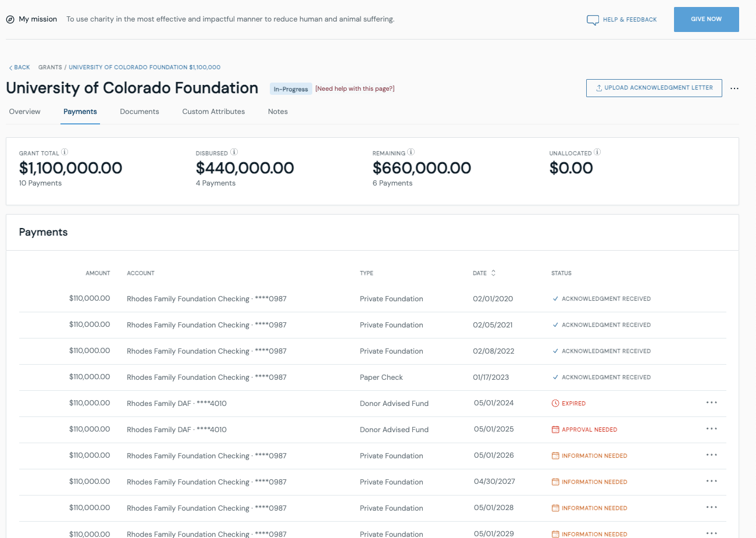Click the University of Colorado Foundation $1,100,000 breadcrumb
The height and width of the screenshot is (538, 756).
(x=145, y=67)
